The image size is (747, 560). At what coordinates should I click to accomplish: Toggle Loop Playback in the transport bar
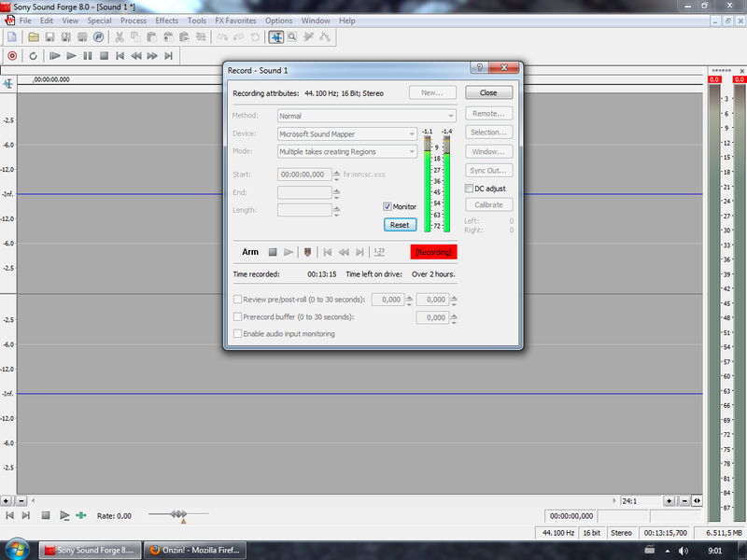point(33,56)
